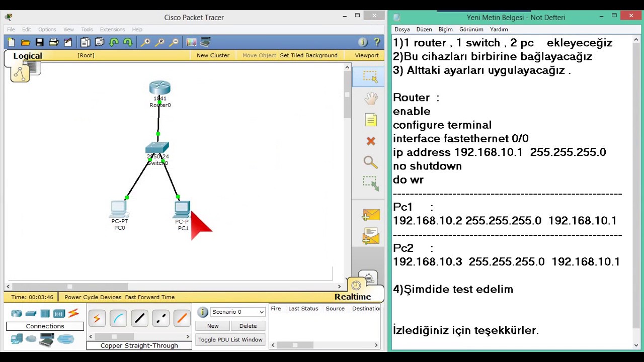Select Connections lightning category icon
The height and width of the screenshot is (362, 644).
[73, 313]
